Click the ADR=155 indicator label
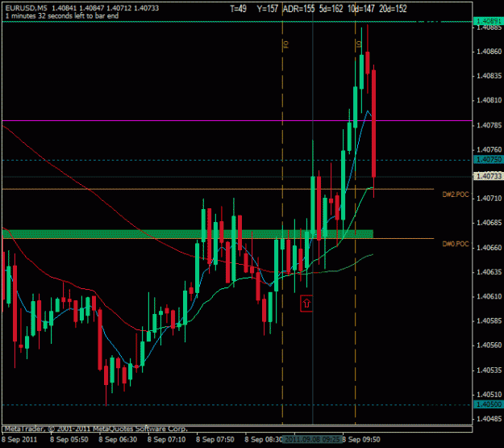This screenshot has height=448, width=504. click(x=298, y=9)
